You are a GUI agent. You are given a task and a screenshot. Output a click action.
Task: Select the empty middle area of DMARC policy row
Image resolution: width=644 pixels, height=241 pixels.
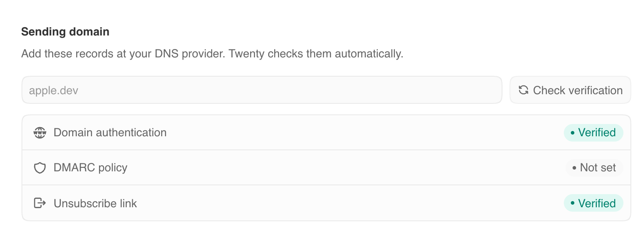coord(346,168)
